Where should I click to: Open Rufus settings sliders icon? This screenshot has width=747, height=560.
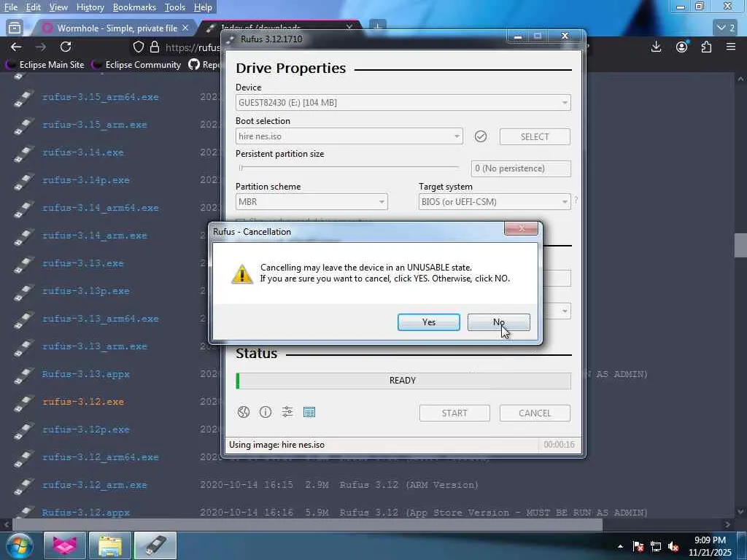pos(287,412)
